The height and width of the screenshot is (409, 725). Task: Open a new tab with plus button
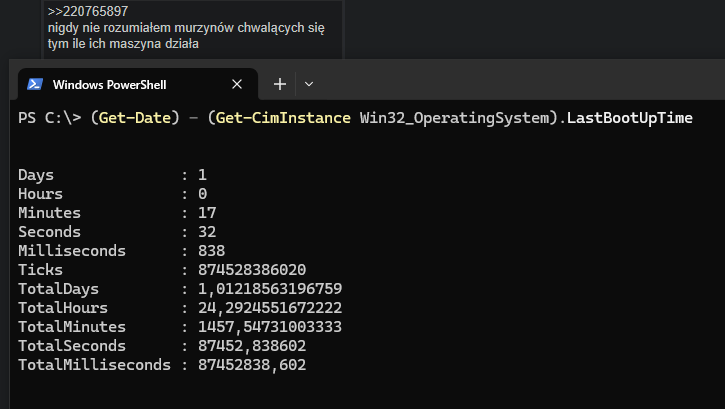click(280, 84)
